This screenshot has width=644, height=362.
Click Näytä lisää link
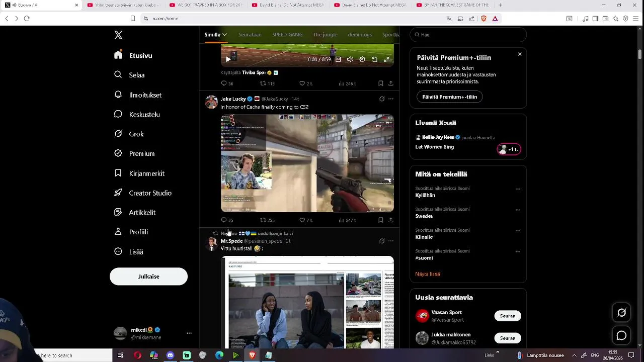[x=428, y=274]
